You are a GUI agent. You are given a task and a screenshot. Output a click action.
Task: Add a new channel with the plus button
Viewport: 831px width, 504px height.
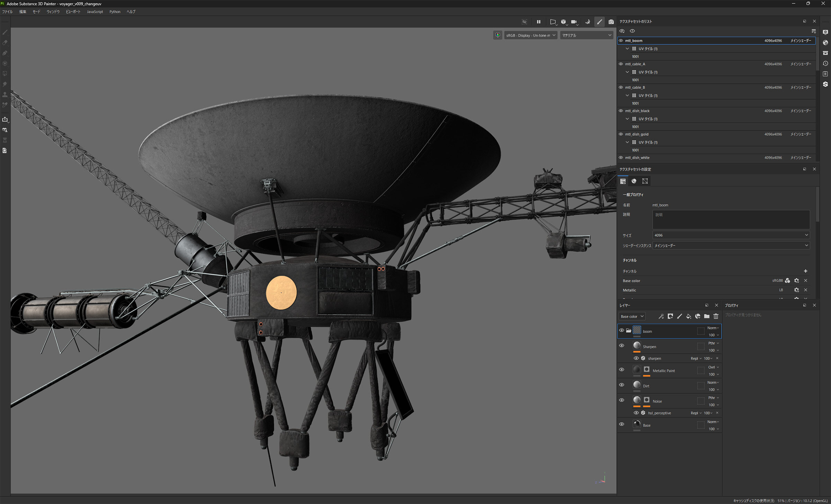coord(805,271)
